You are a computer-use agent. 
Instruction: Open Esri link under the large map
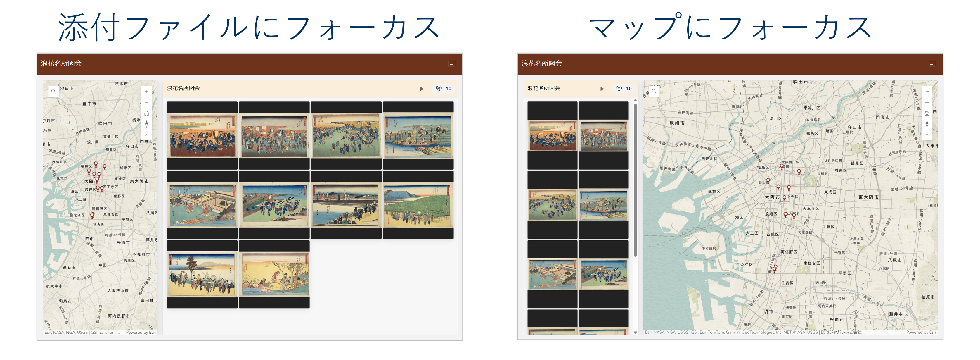click(932, 333)
